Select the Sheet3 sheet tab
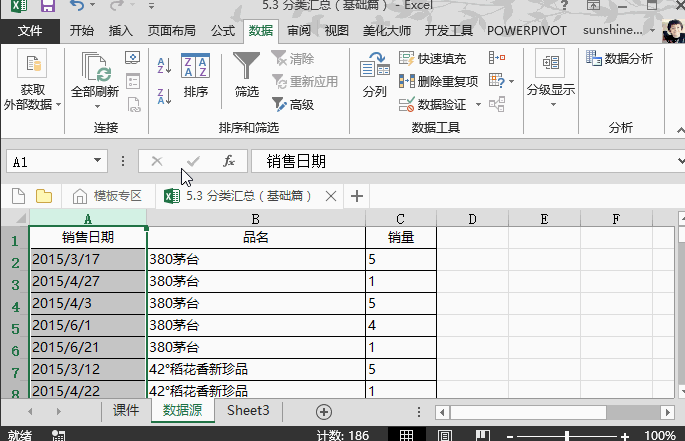The width and height of the screenshot is (685, 441). 248,410
